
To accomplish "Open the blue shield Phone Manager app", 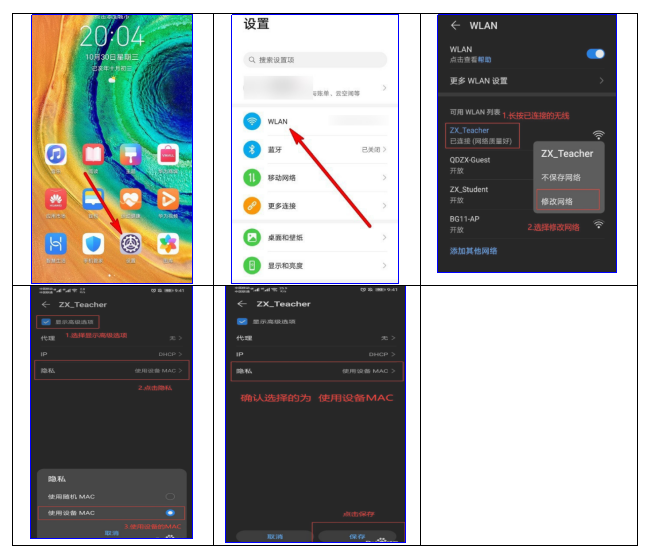I will click(x=93, y=245).
